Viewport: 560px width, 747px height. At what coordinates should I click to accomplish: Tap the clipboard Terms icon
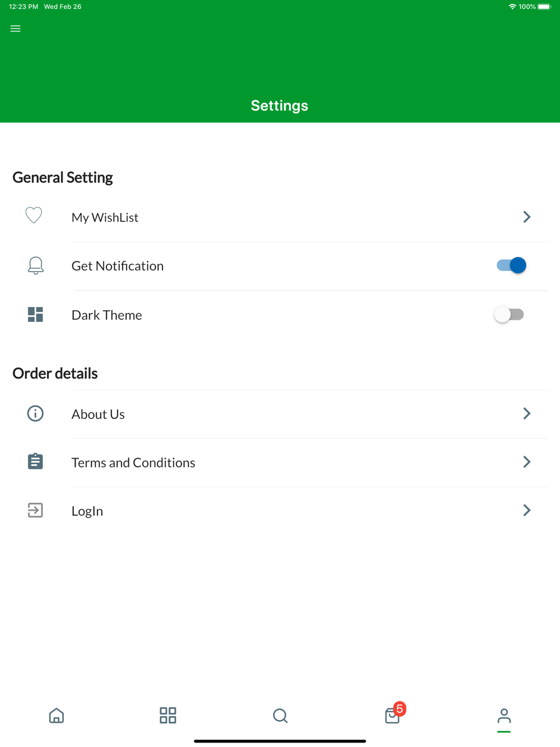click(x=35, y=461)
